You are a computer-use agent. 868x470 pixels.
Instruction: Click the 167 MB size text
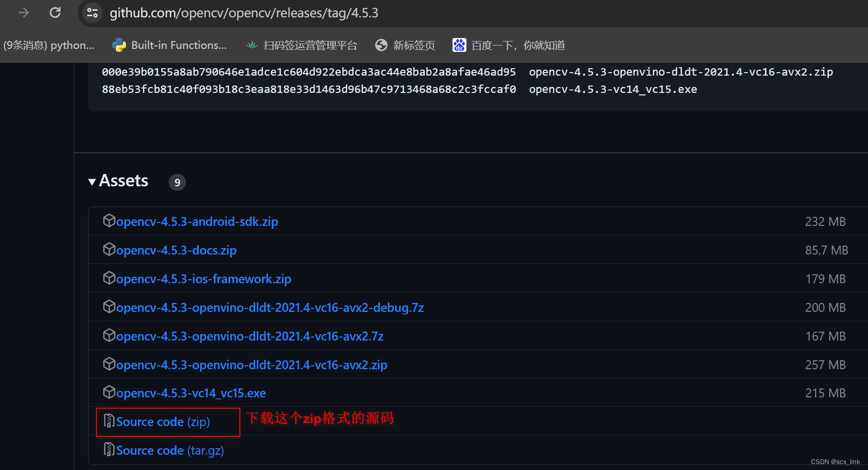click(825, 336)
